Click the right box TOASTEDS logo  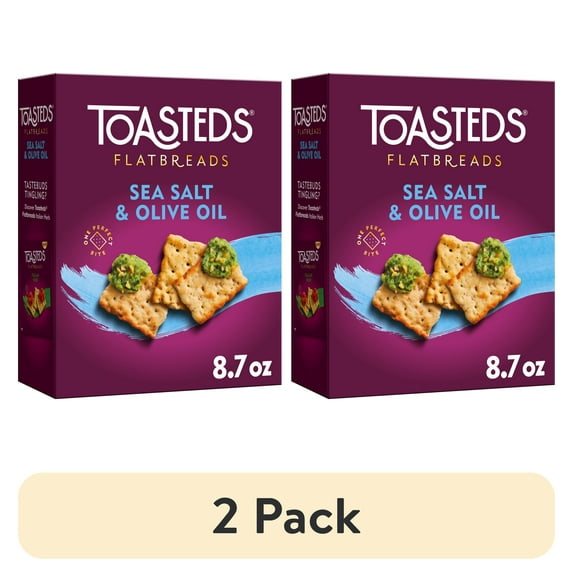(x=443, y=126)
